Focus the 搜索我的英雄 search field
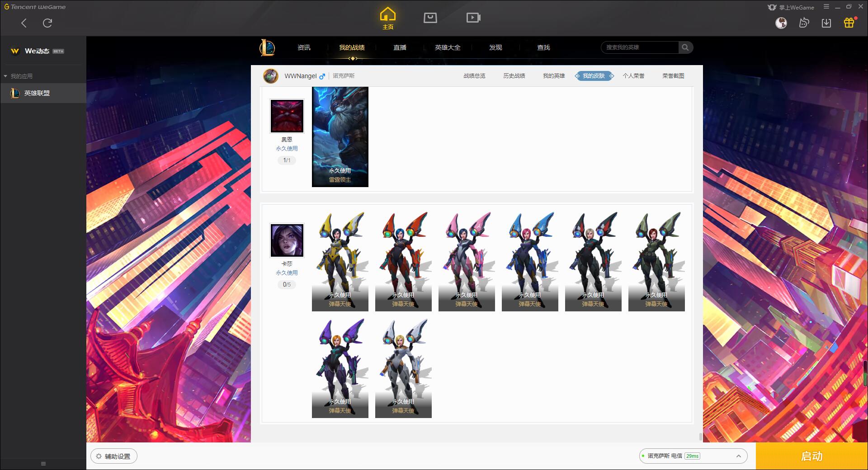This screenshot has height=470, width=868. (640, 47)
